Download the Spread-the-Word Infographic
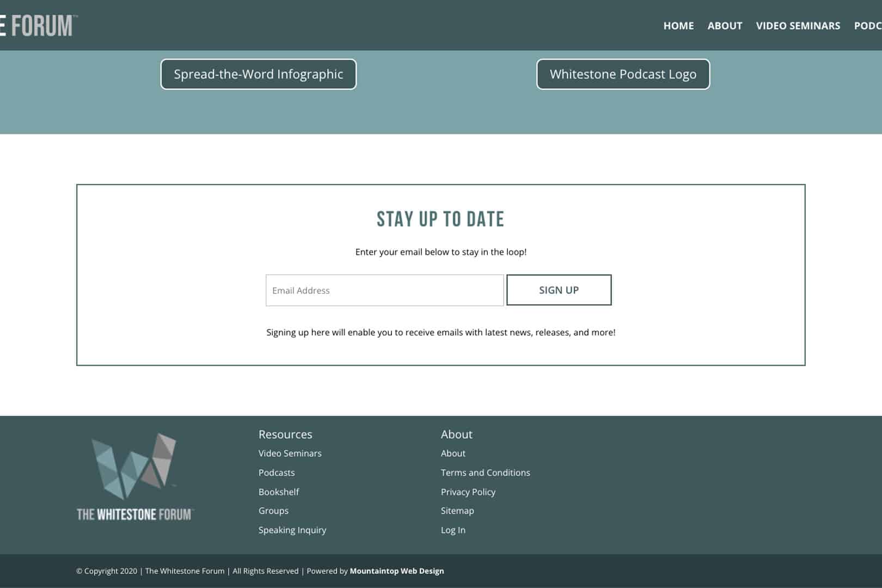The image size is (882, 588). [x=259, y=74]
